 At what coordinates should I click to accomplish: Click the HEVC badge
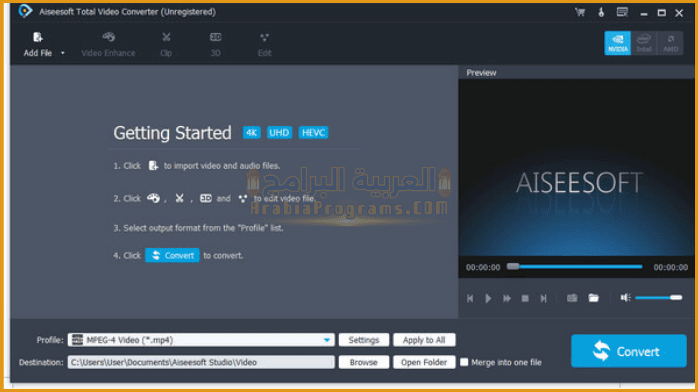[x=313, y=133]
